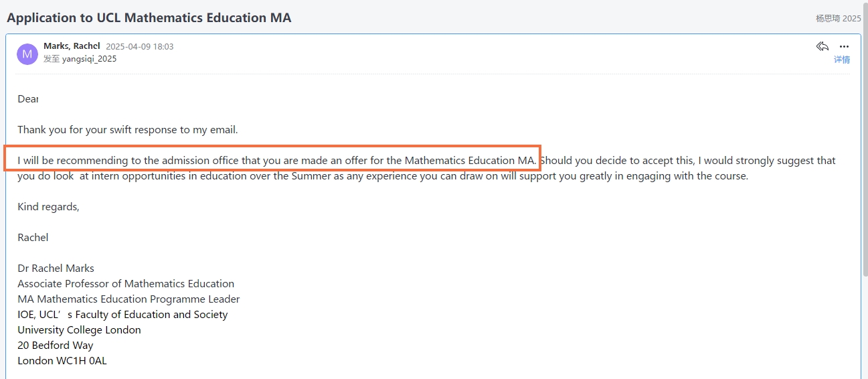This screenshot has height=379, width=868.
Task: Click recipient yangsiqi_2025
Action: [x=89, y=59]
